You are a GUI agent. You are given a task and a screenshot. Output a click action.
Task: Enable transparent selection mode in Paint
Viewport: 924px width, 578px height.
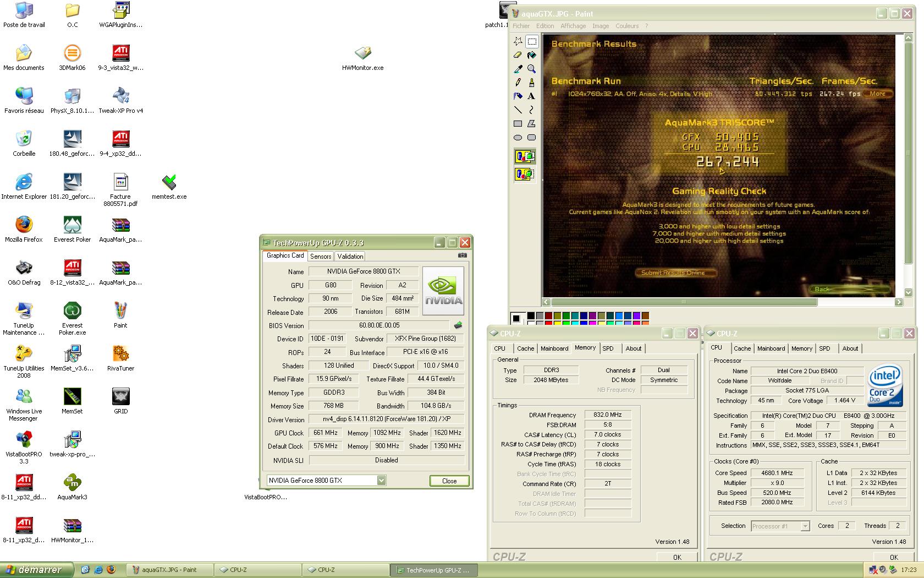tap(525, 175)
